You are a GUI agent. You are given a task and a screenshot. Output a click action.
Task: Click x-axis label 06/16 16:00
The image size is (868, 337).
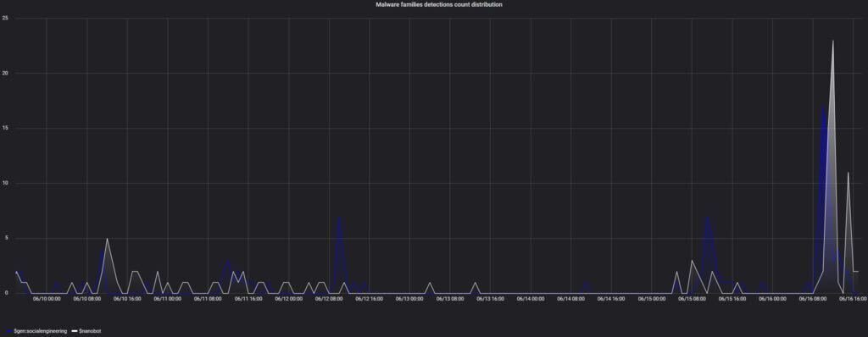853,300
